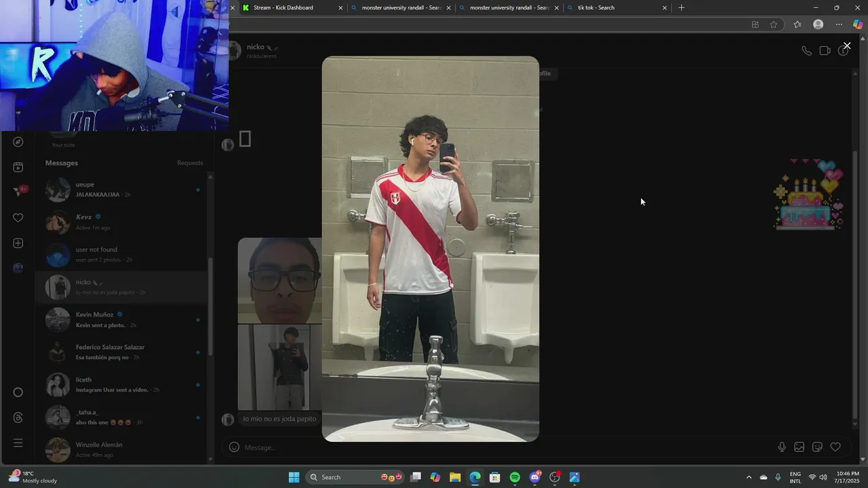Open Spotify from the taskbar
Image resolution: width=868 pixels, height=488 pixels.
pyautogui.click(x=515, y=477)
